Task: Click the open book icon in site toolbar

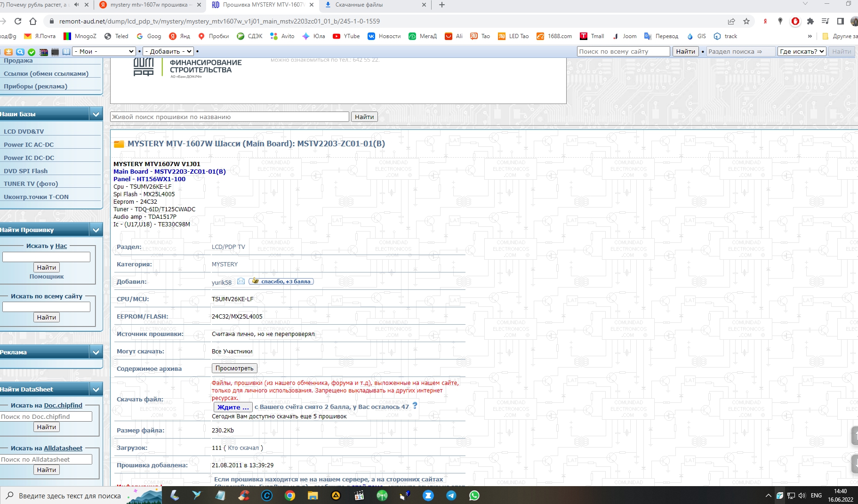Action: click(66, 52)
